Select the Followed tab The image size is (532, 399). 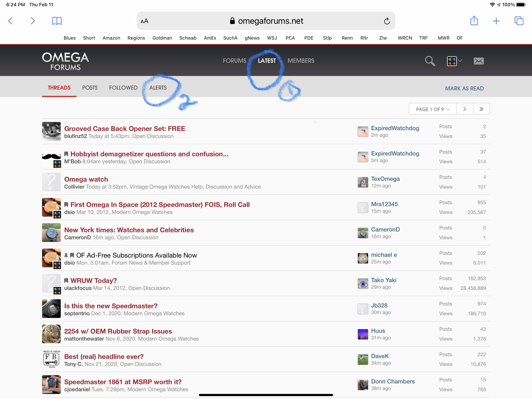[x=123, y=88]
